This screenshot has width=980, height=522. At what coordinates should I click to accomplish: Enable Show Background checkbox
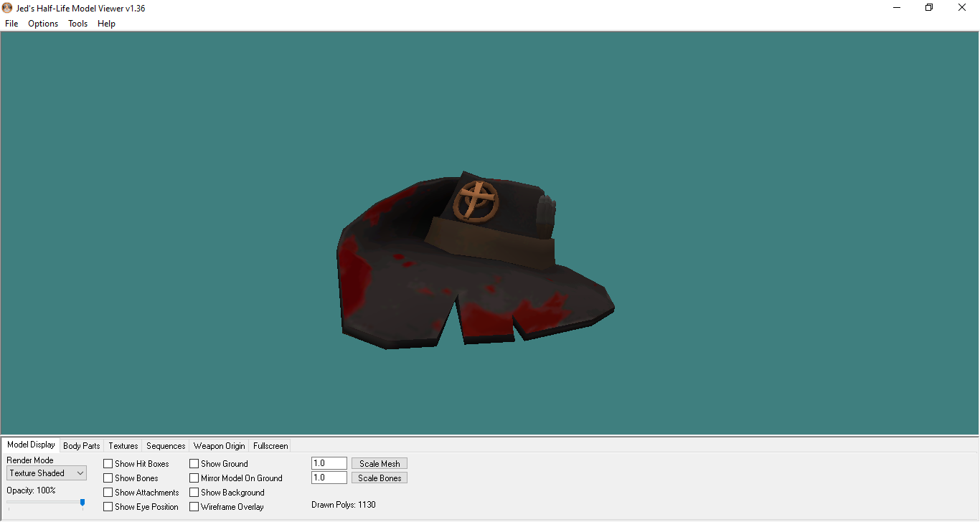[194, 493]
